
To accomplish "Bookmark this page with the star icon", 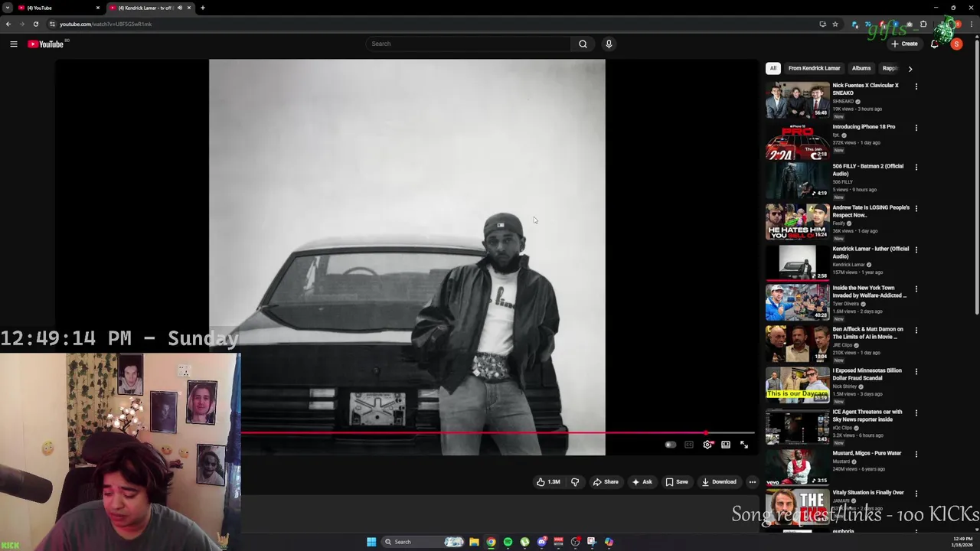I will (835, 24).
